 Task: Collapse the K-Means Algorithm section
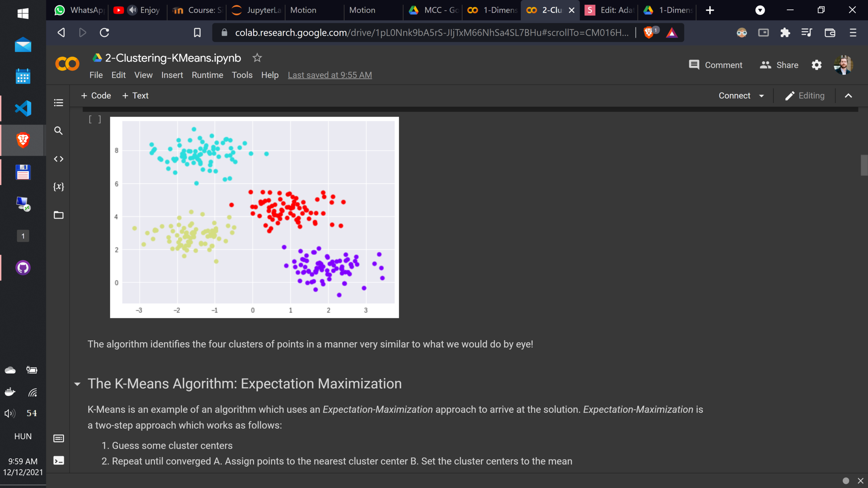(77, 384)
